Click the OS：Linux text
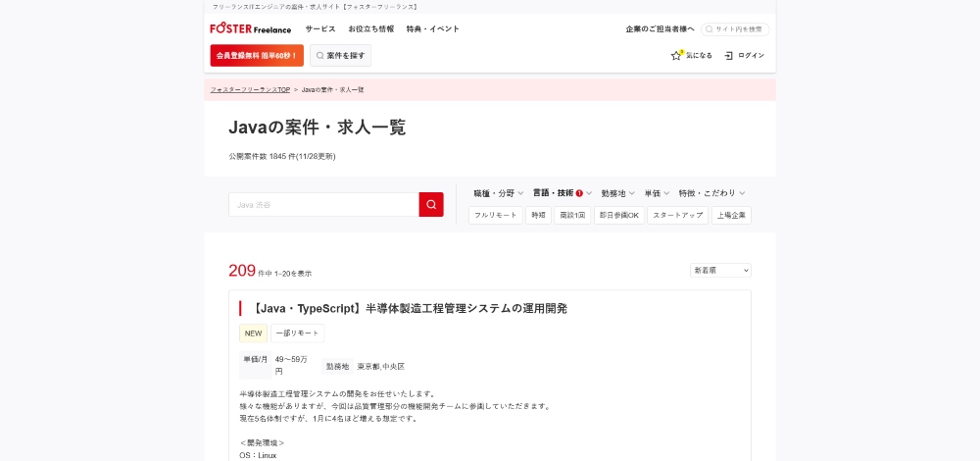The height and width of the screenshot is (461, 980). point(258,455)
